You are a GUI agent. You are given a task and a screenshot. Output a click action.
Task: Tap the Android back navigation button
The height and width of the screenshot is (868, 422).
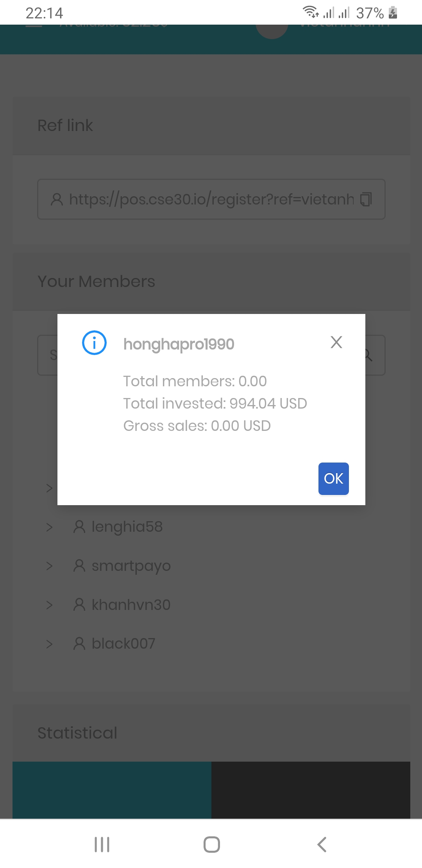[322, 845]
